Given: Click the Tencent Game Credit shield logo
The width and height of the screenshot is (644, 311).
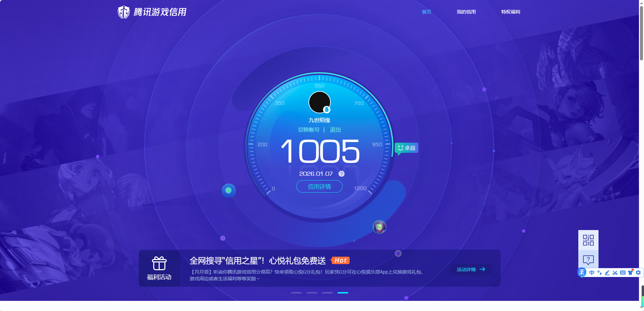Looking at the screenshot, I should [124, 12].
